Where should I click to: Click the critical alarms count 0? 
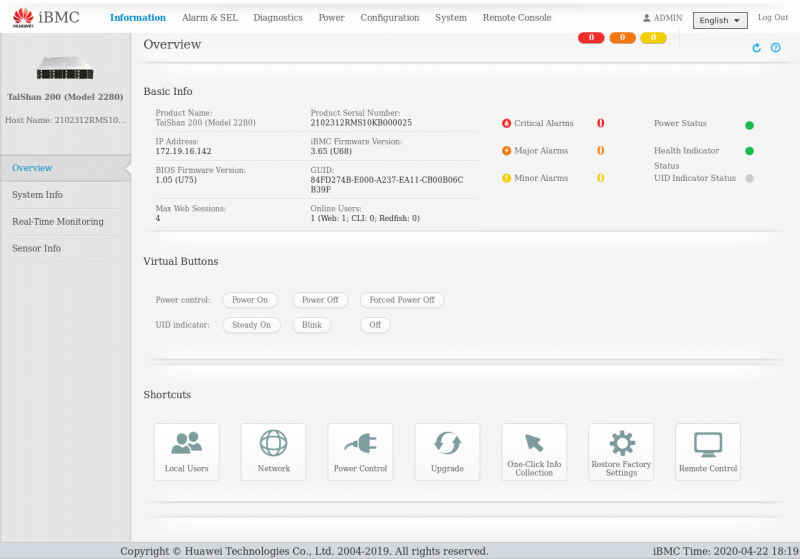[x=601, y=123]
